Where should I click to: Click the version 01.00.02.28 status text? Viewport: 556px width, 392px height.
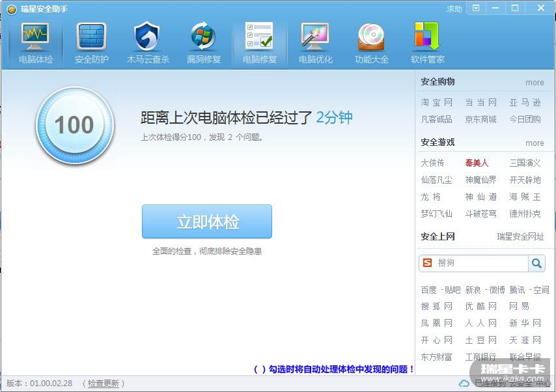point(39,384)
